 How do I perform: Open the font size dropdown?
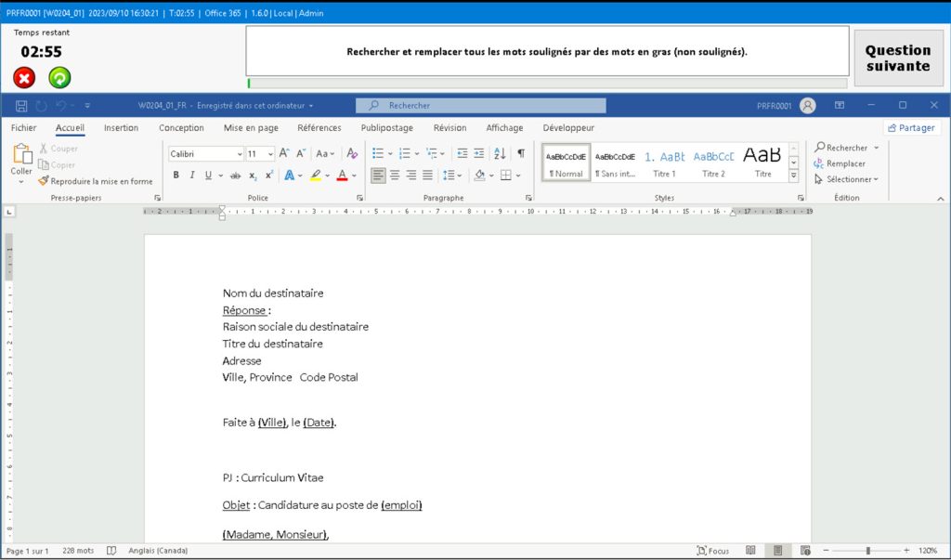point(270,153)
